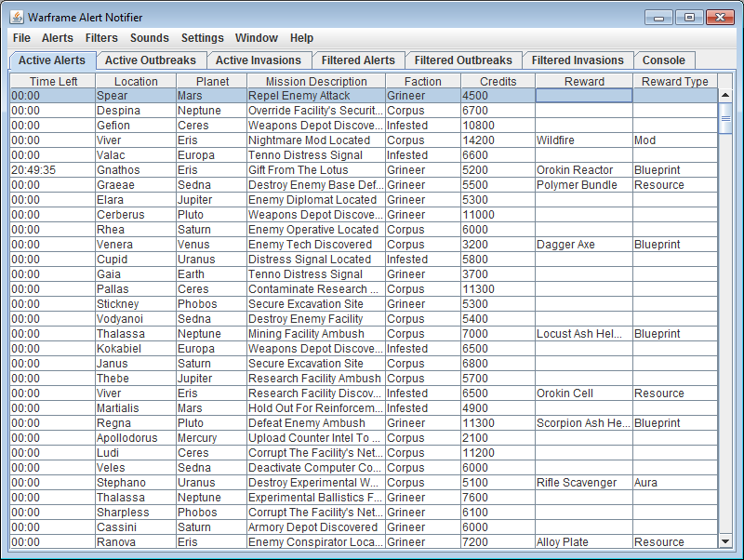Click the Java app icon in title bar
Viewport: 744px width, 560px height.
16,16
